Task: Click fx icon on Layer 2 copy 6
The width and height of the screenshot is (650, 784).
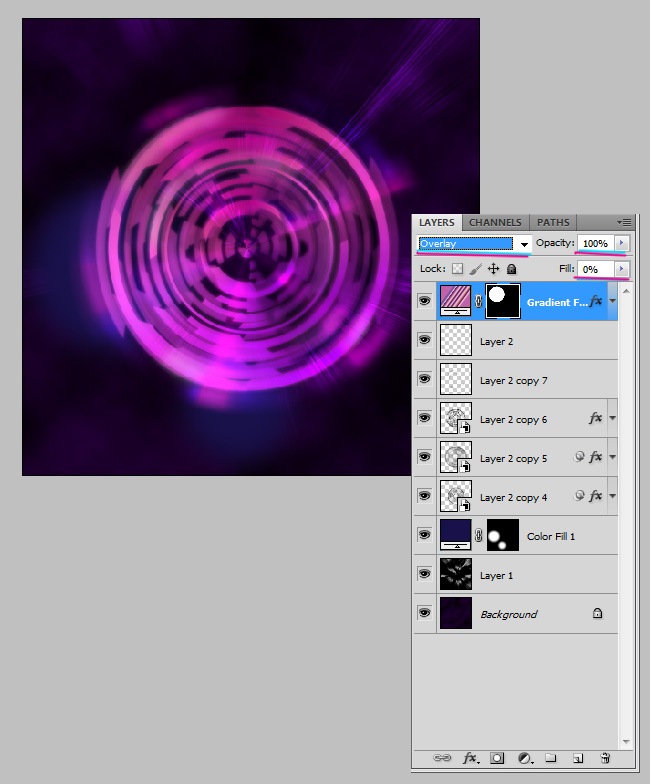Action: pyautogui.click(x=595, y=418)
